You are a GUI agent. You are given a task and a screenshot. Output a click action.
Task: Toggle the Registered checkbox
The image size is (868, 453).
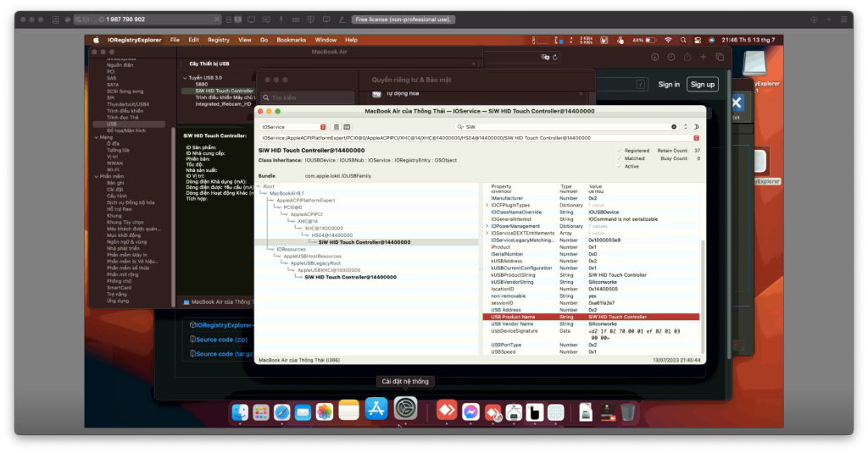pyautogui.click(x=619, y=151)
